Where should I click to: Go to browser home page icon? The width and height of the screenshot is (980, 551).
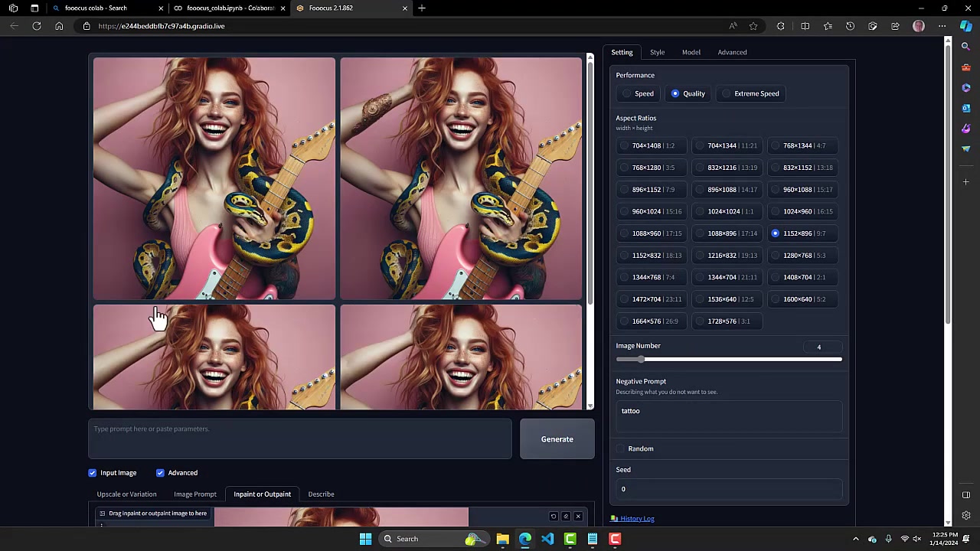coord(59,26)
